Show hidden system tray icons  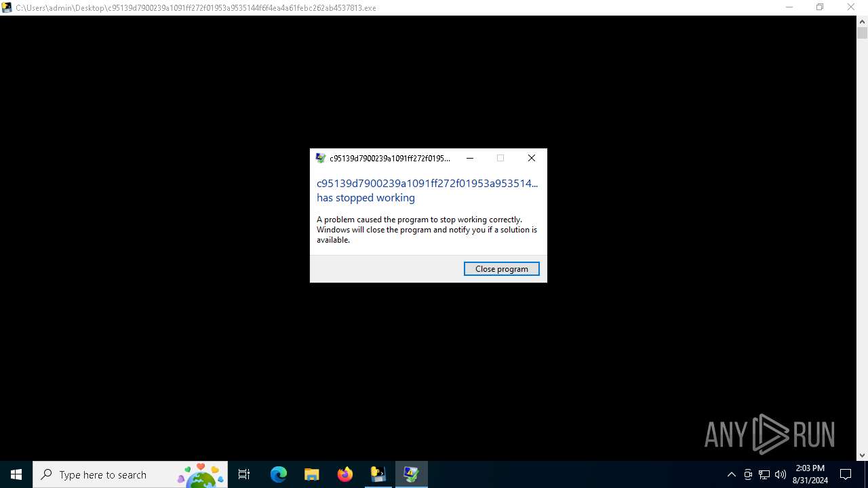(731, 474)
